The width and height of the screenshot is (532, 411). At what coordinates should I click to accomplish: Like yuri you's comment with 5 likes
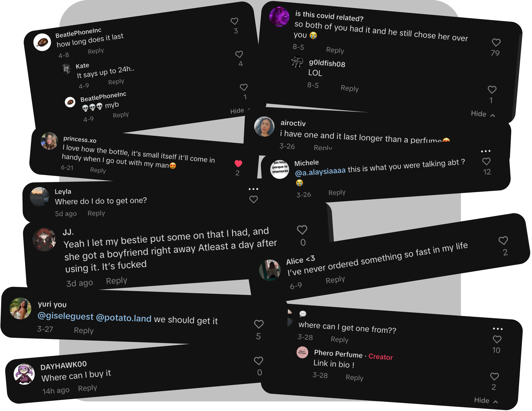click(259, 324)
